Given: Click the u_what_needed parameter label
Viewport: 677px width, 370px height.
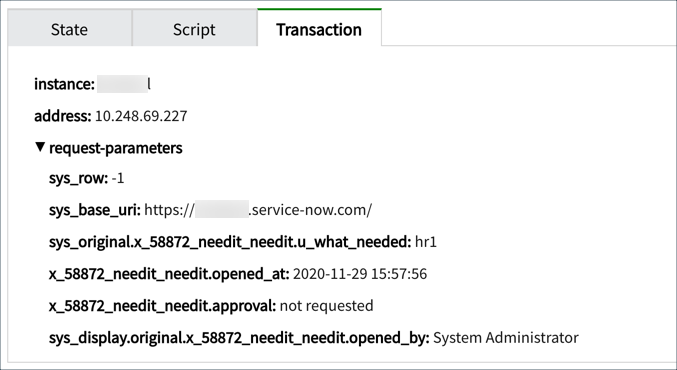Looking at the screenshot, I should point(230,242).
